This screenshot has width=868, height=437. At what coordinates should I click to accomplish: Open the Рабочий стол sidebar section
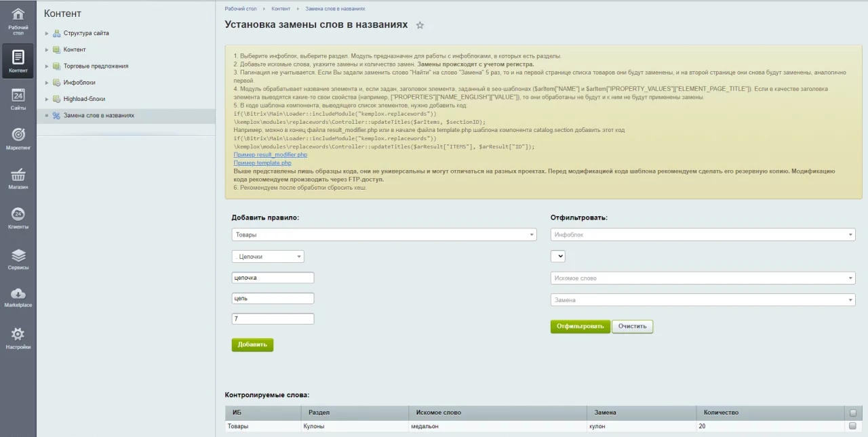(18, 21)
